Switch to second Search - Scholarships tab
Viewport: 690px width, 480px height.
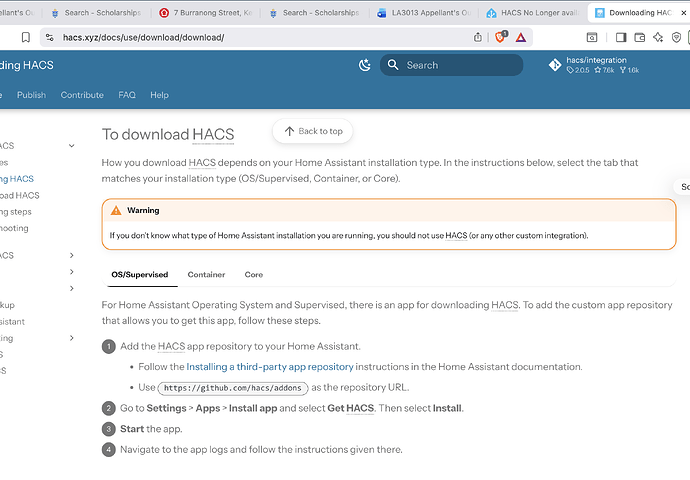(315, 13)
